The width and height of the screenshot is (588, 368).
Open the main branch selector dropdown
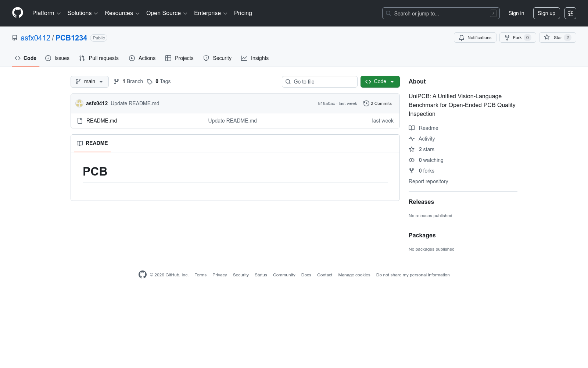point(90,82)
